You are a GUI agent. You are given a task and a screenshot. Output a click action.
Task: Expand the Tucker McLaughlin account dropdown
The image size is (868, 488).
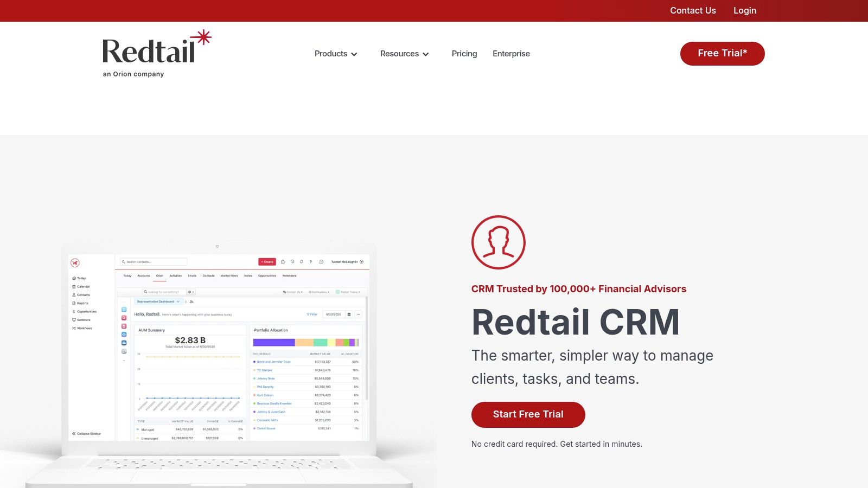click(x=361, y=261)
